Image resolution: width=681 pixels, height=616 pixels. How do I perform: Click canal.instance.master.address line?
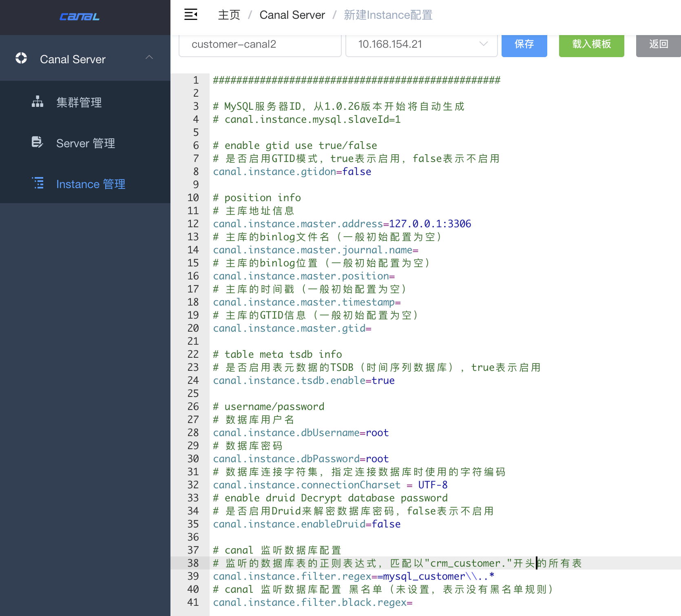coord(342,224)
